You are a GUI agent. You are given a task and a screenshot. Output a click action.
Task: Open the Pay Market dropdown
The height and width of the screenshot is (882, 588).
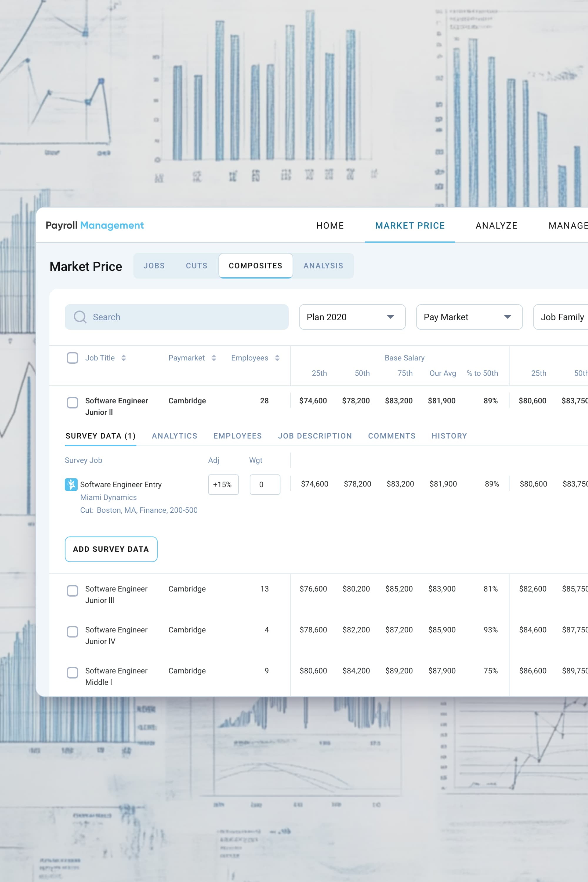coord(469,317)
